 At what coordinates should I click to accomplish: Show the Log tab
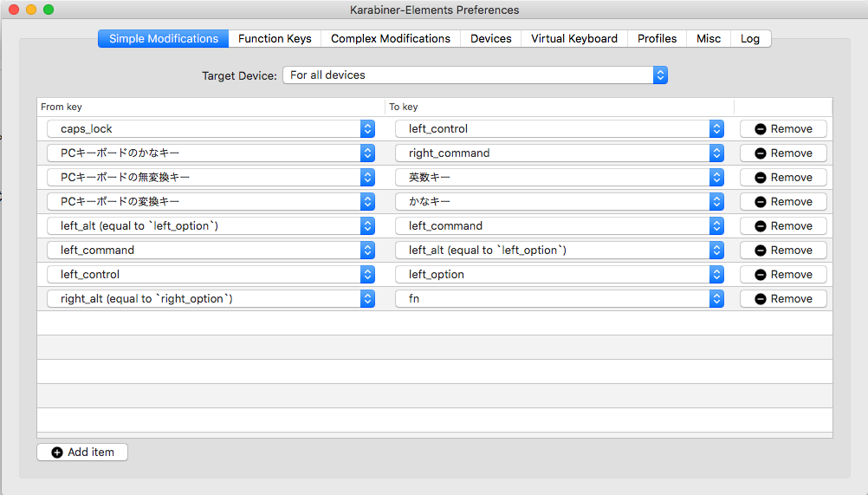tap(750, 39)
